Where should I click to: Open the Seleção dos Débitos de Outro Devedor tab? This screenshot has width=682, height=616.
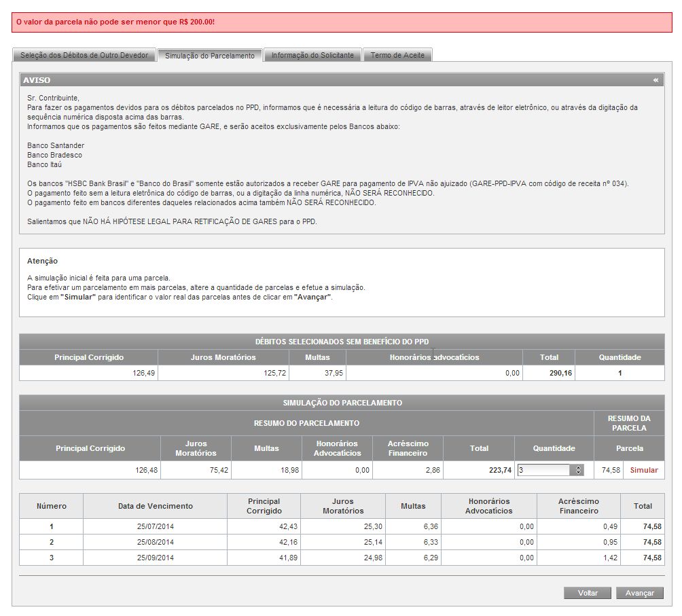[84, 56]
